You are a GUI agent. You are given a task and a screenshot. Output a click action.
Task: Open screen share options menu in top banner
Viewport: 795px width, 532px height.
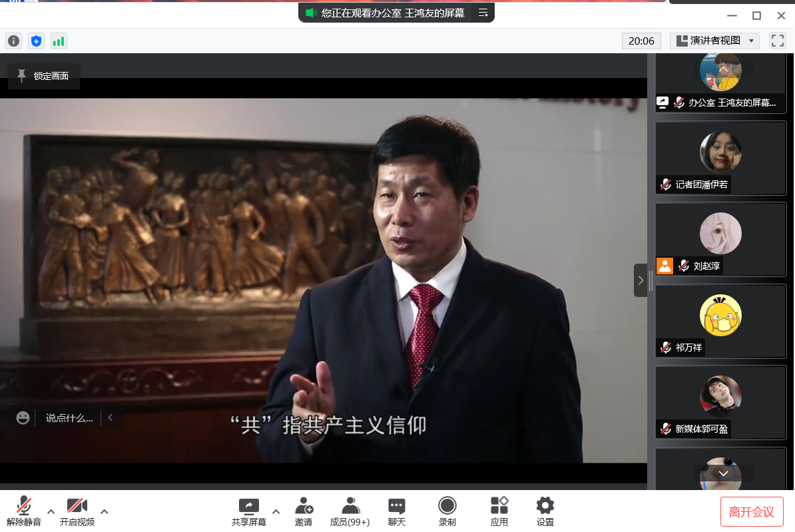click(x=483, y=13)
